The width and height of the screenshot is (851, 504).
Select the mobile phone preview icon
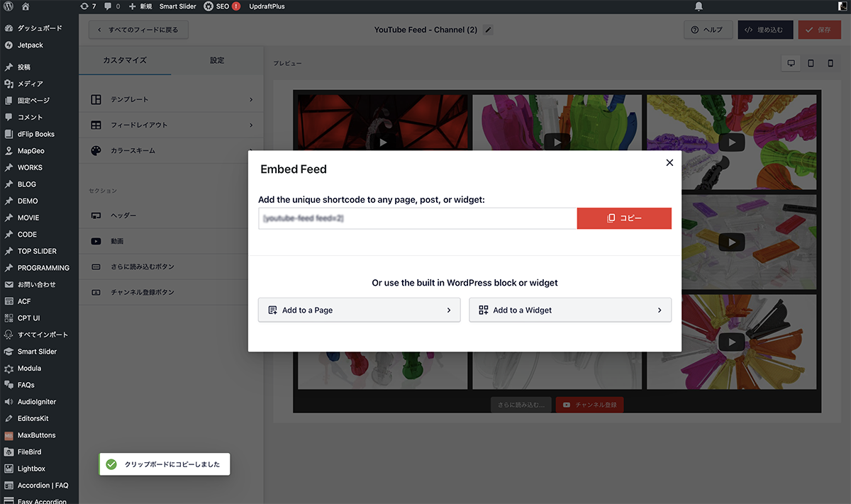[x=830, y=63]
